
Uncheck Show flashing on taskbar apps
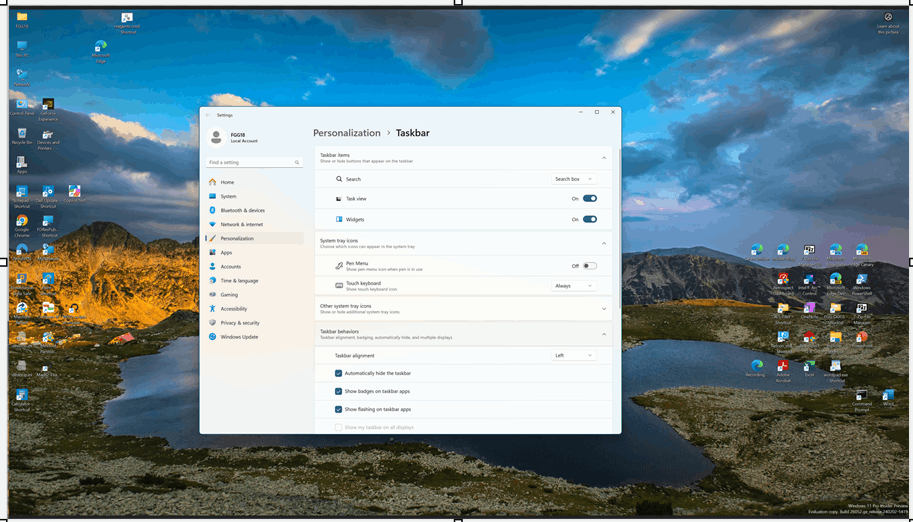[x=338, y=410]
